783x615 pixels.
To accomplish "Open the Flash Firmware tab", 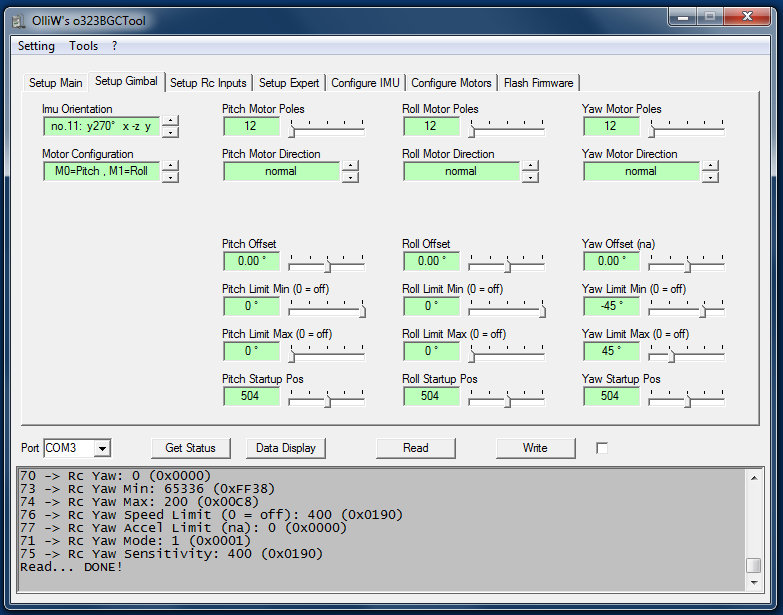I will pos(538,83).
